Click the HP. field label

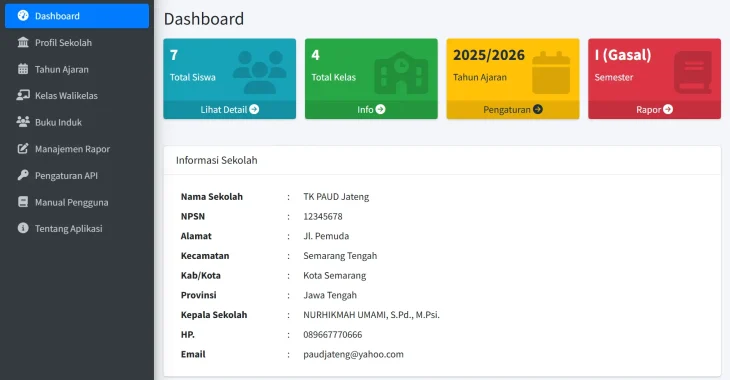click(188, 334)
